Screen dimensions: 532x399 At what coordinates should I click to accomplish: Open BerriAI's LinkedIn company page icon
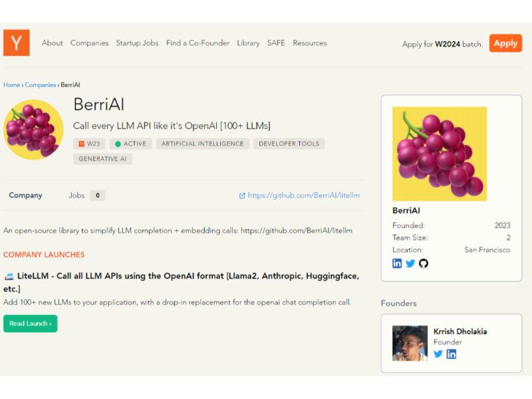tap(397, 263)
